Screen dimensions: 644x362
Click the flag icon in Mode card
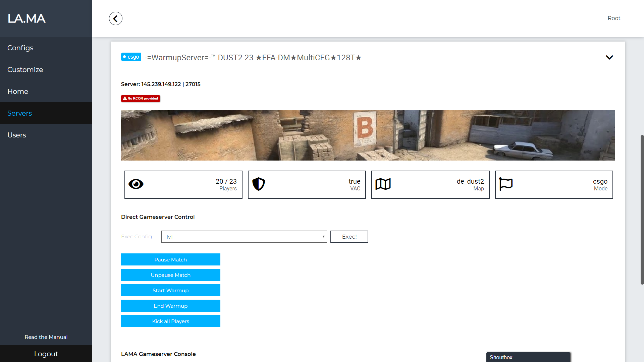point(506,184)
